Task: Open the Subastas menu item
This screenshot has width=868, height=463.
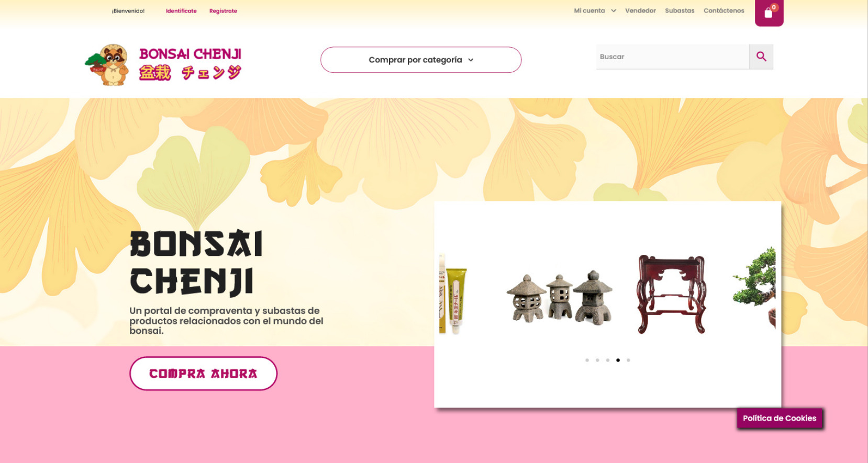Action: pos(680,10)
